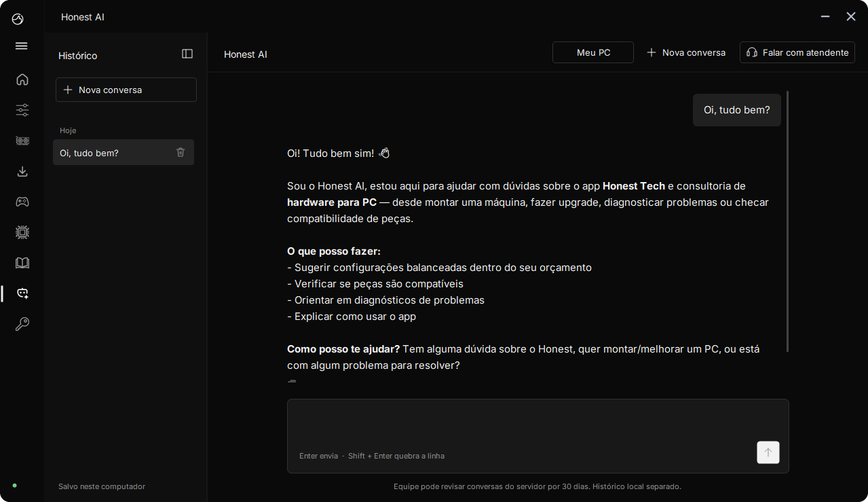868x502 pixels.
Task: Open the CPU chip icon in sidebar
Action: click(22, 232)
